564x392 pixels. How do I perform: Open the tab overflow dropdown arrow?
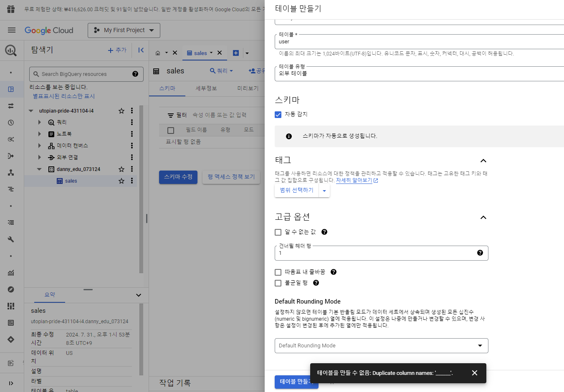[247, 53]
